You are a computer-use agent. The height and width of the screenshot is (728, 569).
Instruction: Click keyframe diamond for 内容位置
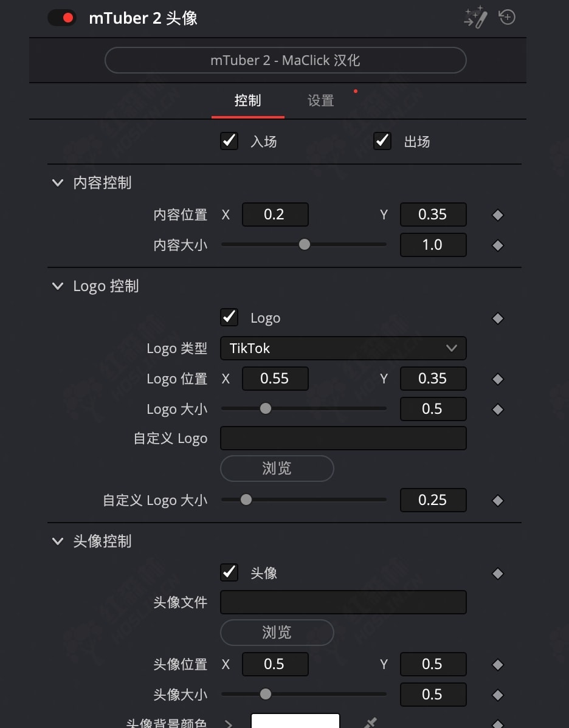tap(498, 215)
